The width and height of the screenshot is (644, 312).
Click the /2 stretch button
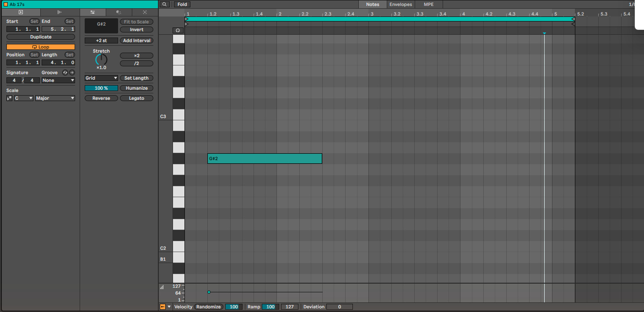tap(136, 64)
